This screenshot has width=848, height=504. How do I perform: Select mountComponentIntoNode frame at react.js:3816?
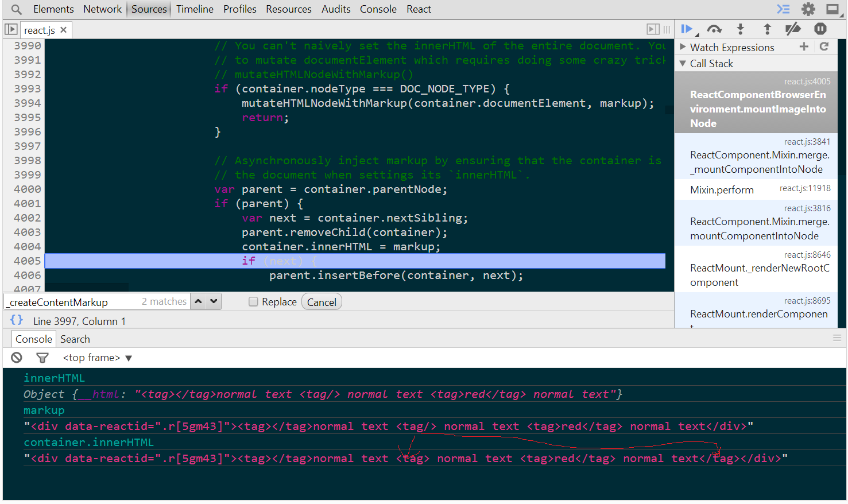(x=756, y=223)
